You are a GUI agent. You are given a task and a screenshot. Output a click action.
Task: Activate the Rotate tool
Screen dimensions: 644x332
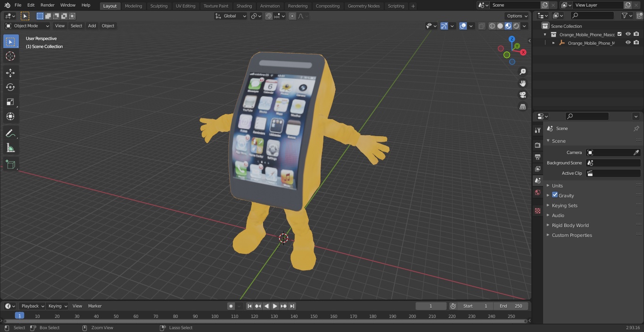[10, 87]
